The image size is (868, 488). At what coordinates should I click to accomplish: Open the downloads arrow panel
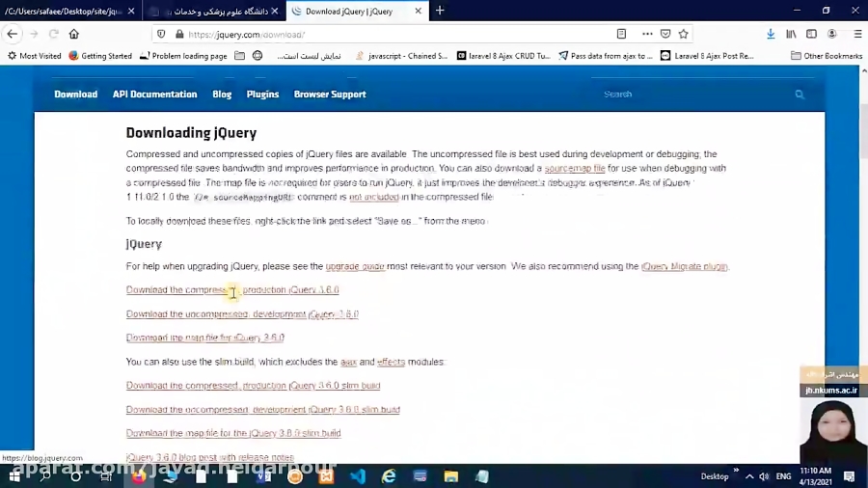[x=771, y=34]
